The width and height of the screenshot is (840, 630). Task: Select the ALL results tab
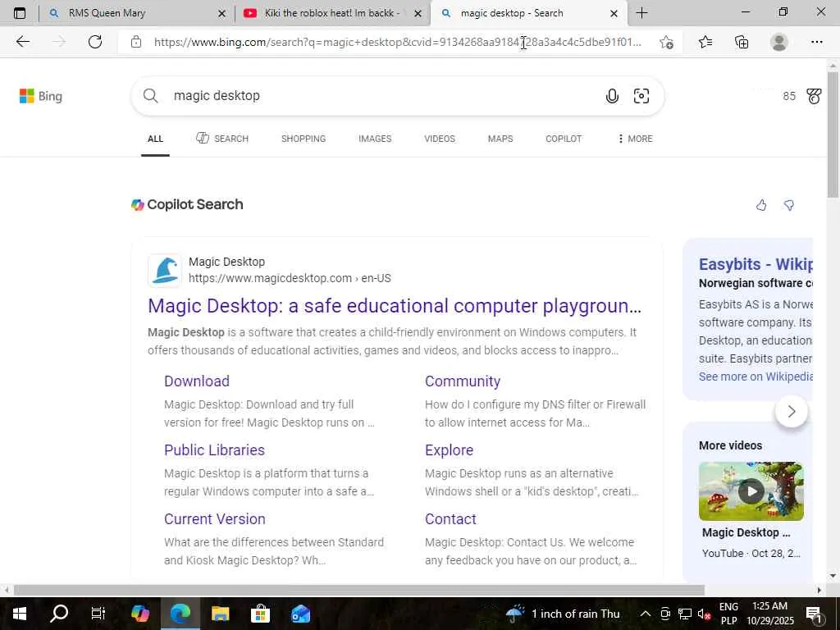pyautogui.click(x=155, y=139)
